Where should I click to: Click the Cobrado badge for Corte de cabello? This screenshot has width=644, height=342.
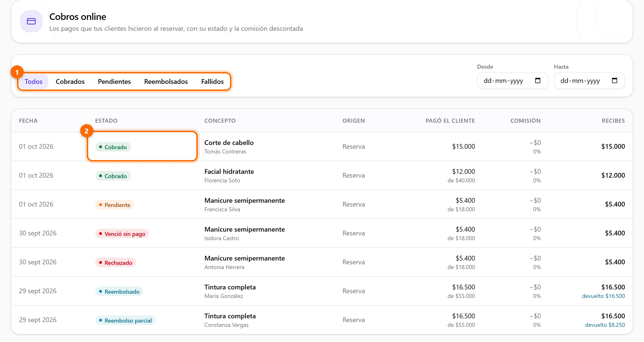click(113, 147)
